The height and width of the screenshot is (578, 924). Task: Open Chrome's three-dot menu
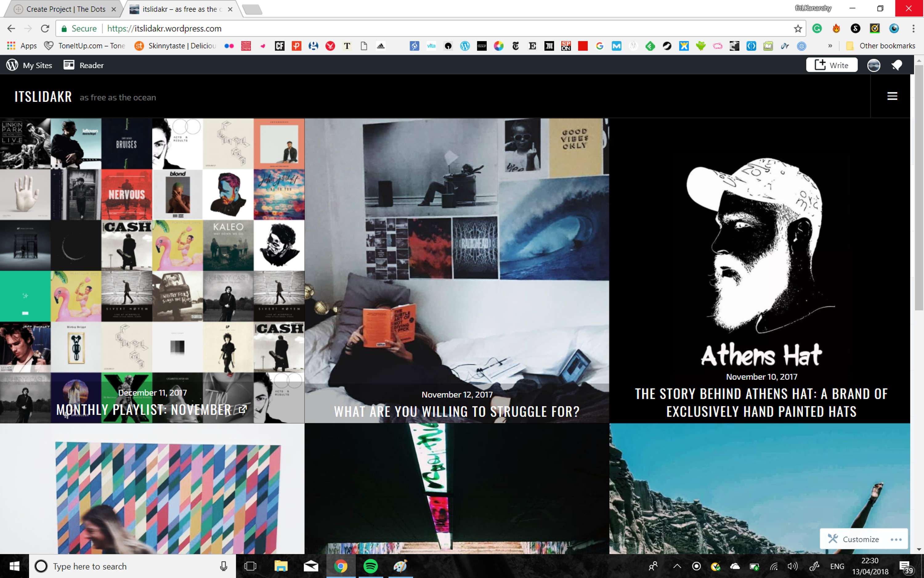[x=914, y=28]
